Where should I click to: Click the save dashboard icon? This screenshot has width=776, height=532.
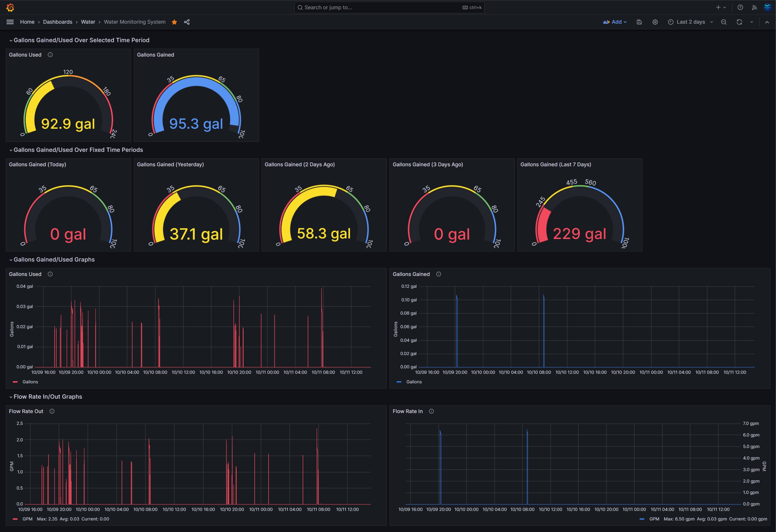(x=639, y=22)
